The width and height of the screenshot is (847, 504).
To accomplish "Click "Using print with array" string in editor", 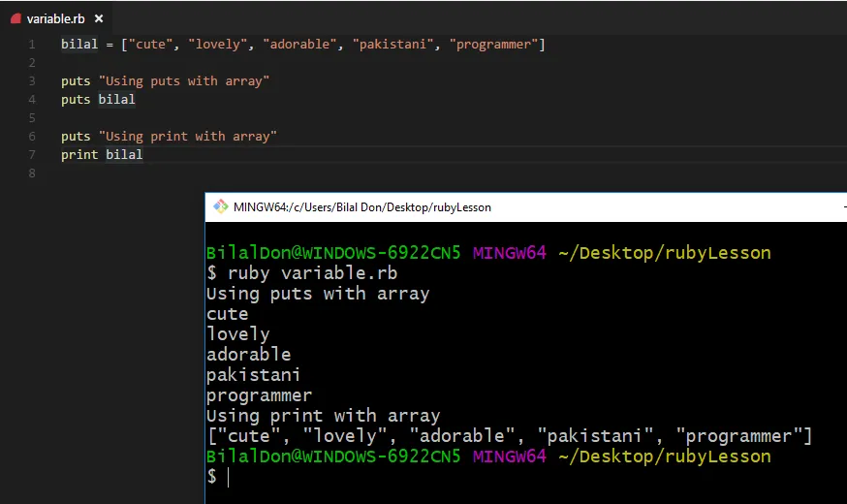I will [187, 136].
